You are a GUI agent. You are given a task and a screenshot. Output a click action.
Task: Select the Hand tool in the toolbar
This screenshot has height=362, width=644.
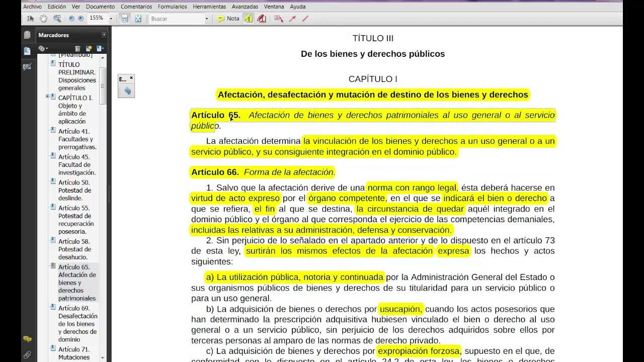(x=44, y=19)
